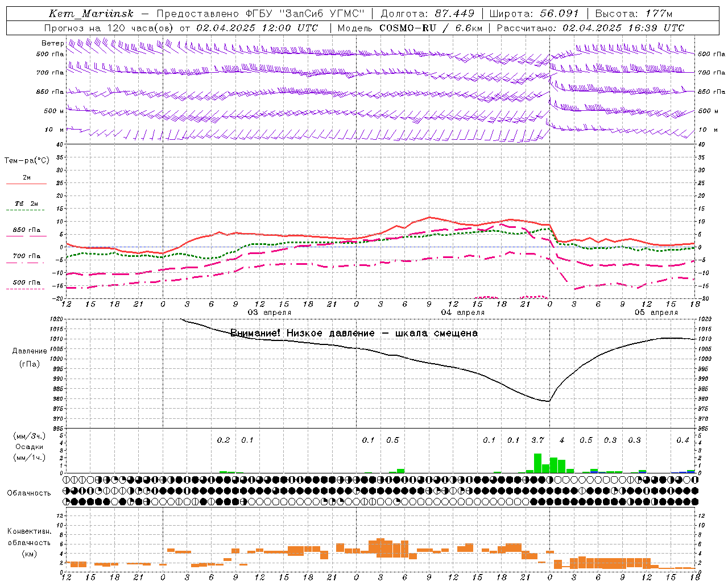Click 'Рассчитано: 02.04.2025 16:39 UTC' timestamp

pos(590,28)
